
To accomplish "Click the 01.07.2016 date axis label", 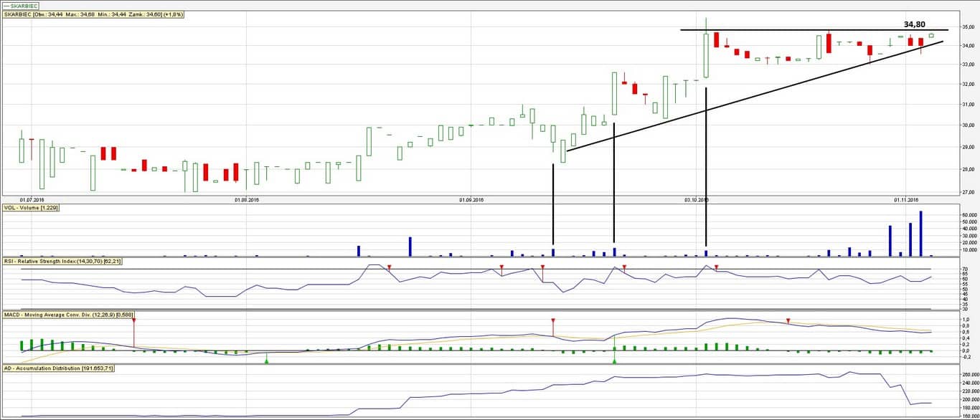I will coord(32,200).
